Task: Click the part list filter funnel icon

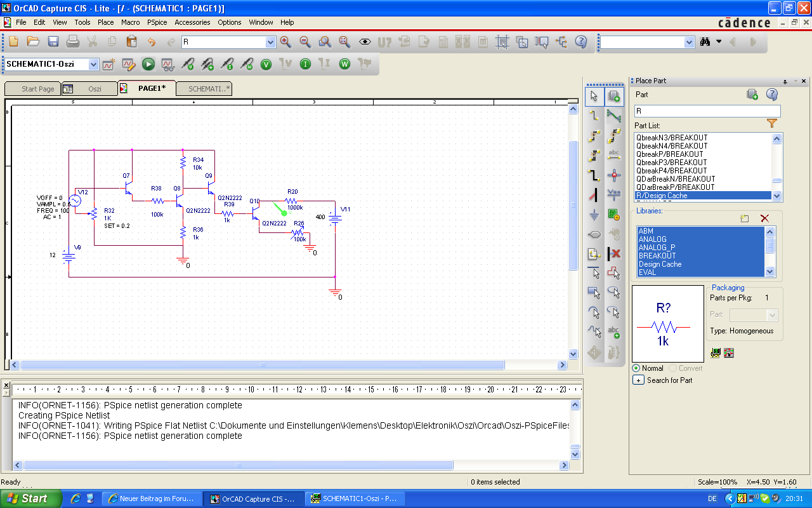Action: 772,123
